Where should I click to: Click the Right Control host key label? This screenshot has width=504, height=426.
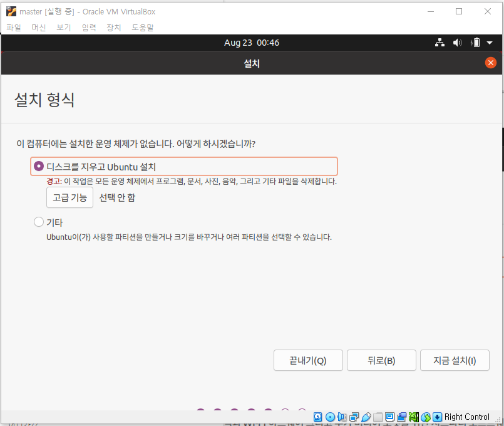466,417
